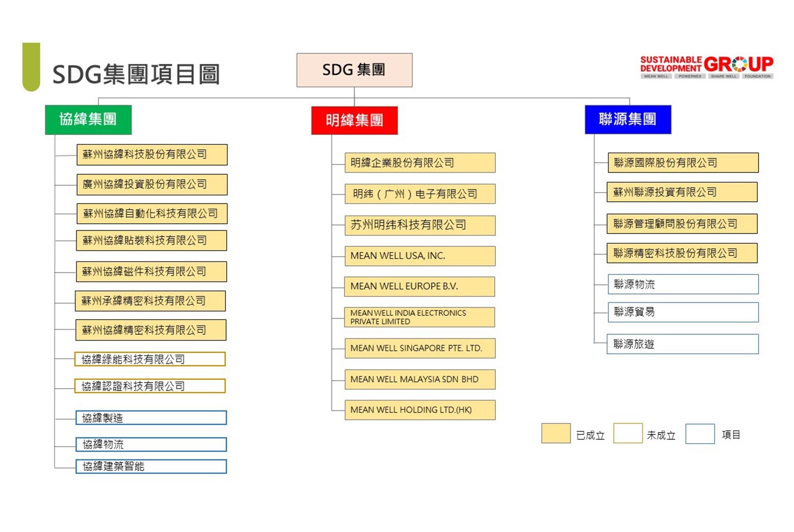This screenshot has width=794, height=532.
Task: Select 蘇州聯源投資有限公司
Action: pos(681,192)
